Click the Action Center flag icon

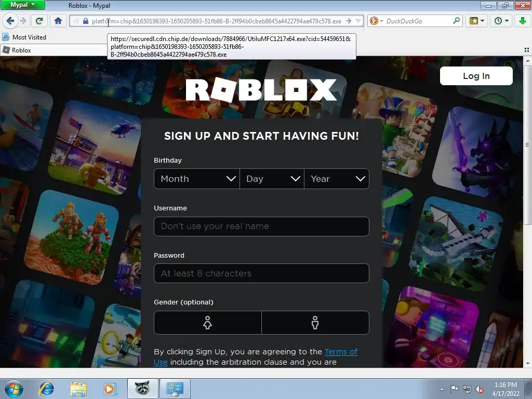click(x=454, y=389)
